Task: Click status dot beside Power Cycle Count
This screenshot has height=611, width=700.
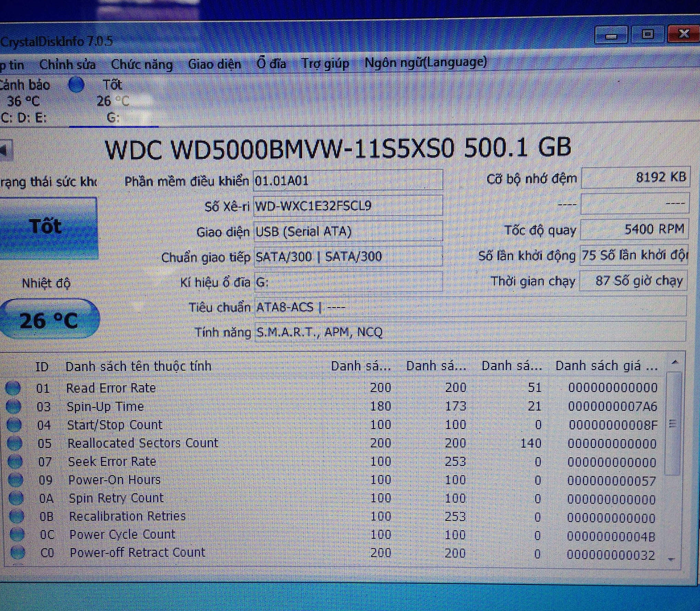Action: pos(17,534)
